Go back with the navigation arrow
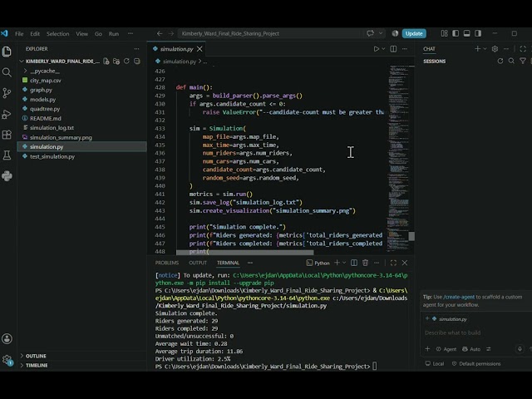Screen dimensions: 532x399 [160, 33]
